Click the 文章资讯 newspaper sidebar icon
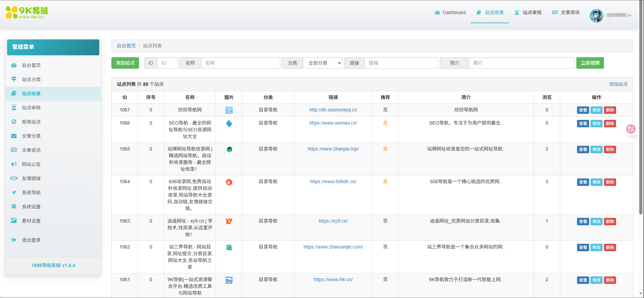The height and width of the screenshot is (298, 644). 14,150
